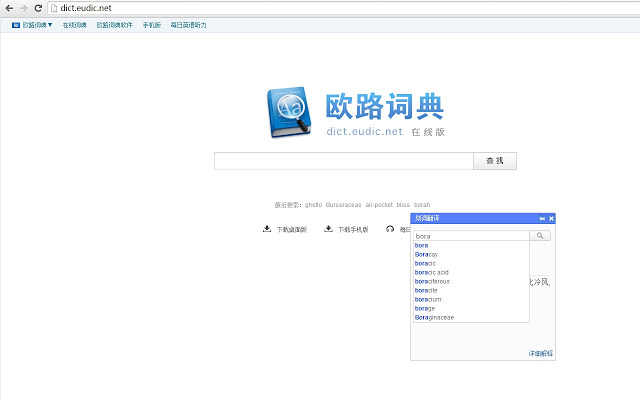The height and width of the screenshot is (400, 640).
Task: Select suggestion 'boracite'
Action: click(471, 290)
